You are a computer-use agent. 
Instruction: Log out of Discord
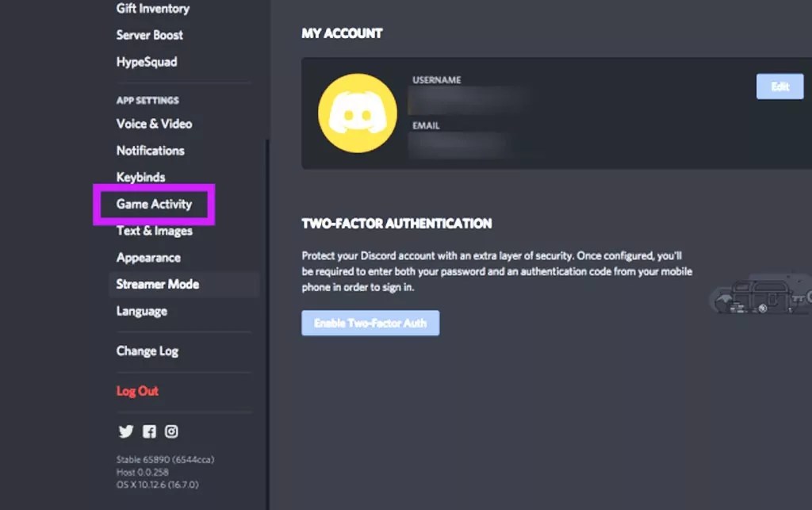coord(137,391)
